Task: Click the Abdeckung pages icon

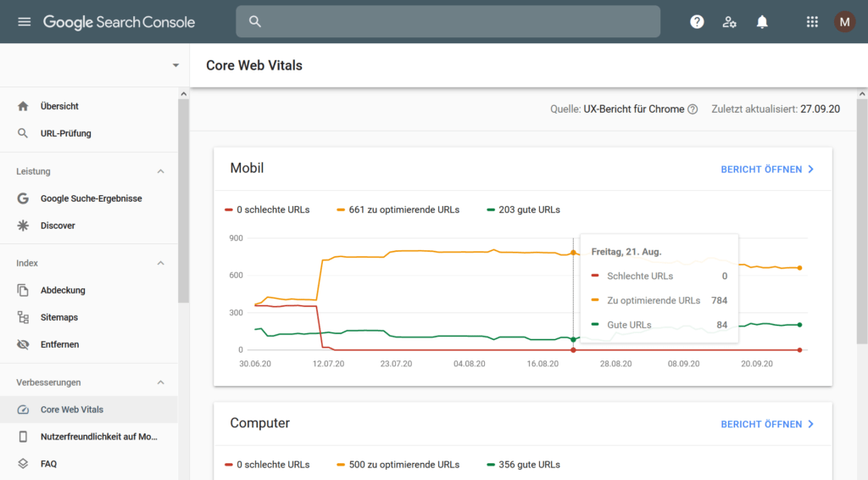Action: 23,290
